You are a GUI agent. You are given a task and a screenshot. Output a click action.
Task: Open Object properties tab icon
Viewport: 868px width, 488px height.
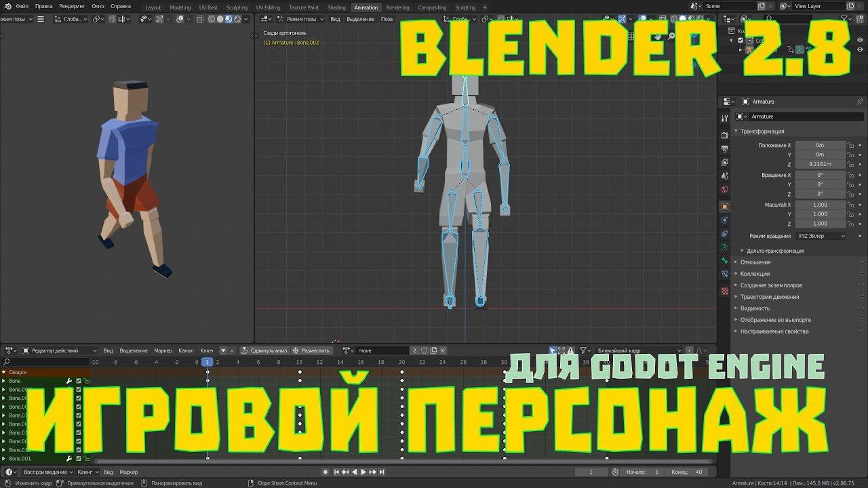click(x=725, y=206)
